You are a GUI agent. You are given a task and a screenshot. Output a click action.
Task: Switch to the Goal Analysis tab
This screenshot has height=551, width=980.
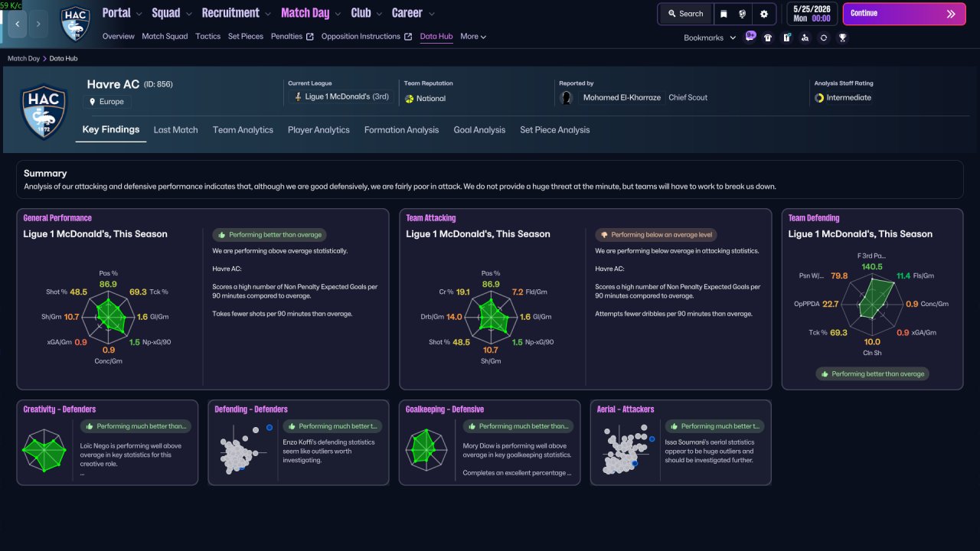tap(479, 130)
